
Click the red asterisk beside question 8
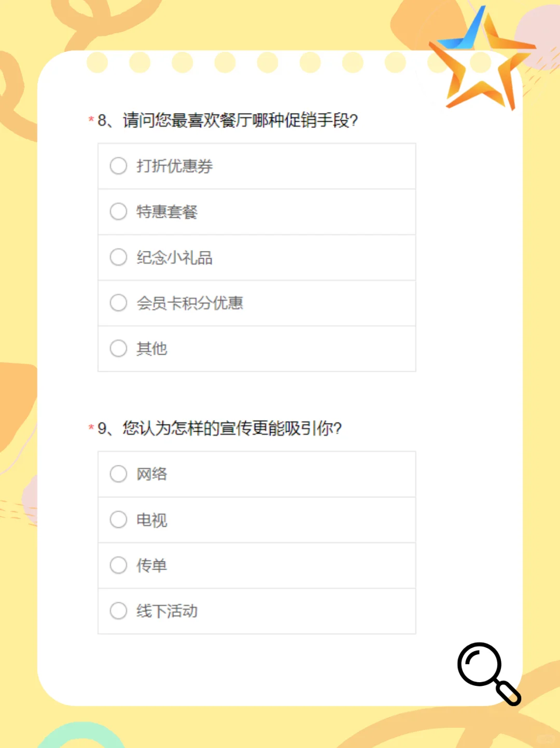click(x=91, y=120)
